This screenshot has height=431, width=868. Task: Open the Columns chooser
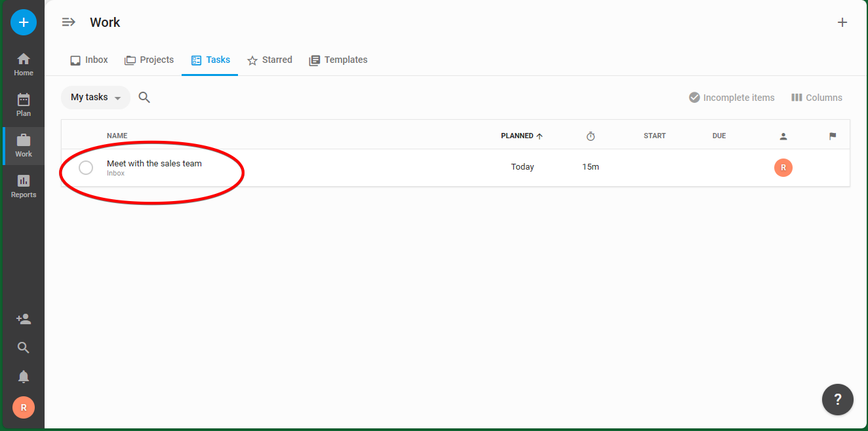pos(816,98)
